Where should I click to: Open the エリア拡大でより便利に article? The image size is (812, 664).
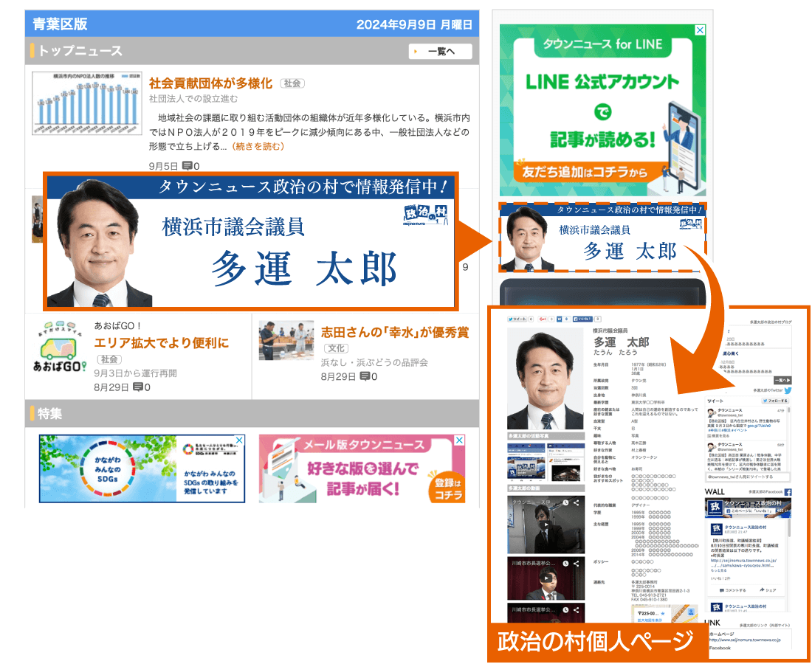tap(161, 342)
